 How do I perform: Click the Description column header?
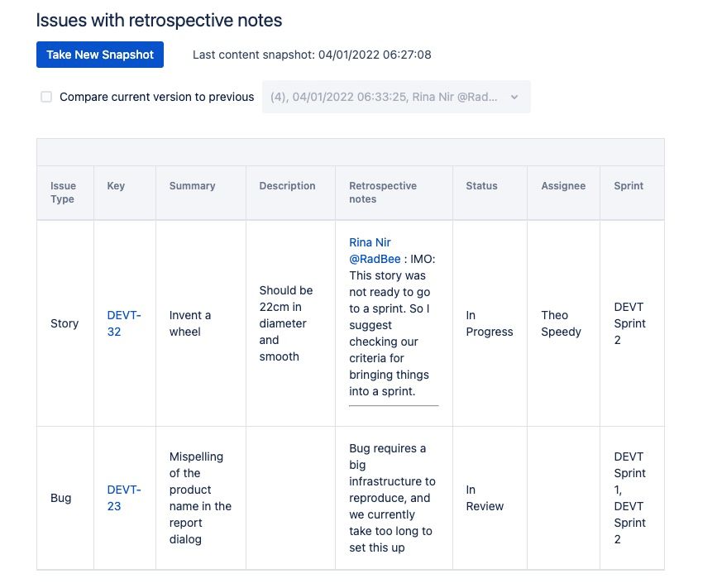click(x=287, y=186)
